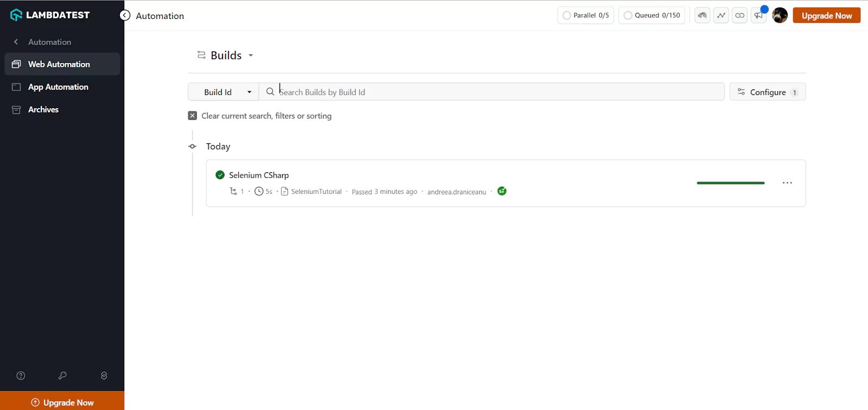Click the 5s duration clock icon

(x=259, y=191)
